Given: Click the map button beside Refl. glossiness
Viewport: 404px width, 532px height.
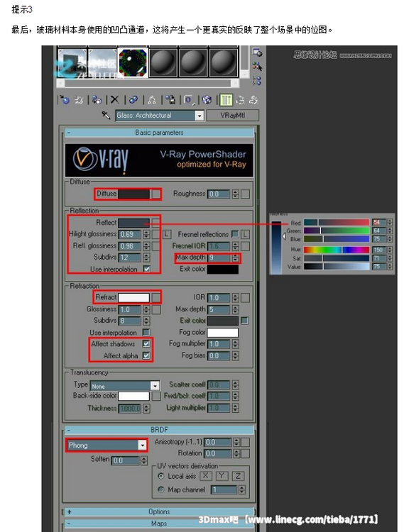Looking at the screenshot, I should pos(155,246).
